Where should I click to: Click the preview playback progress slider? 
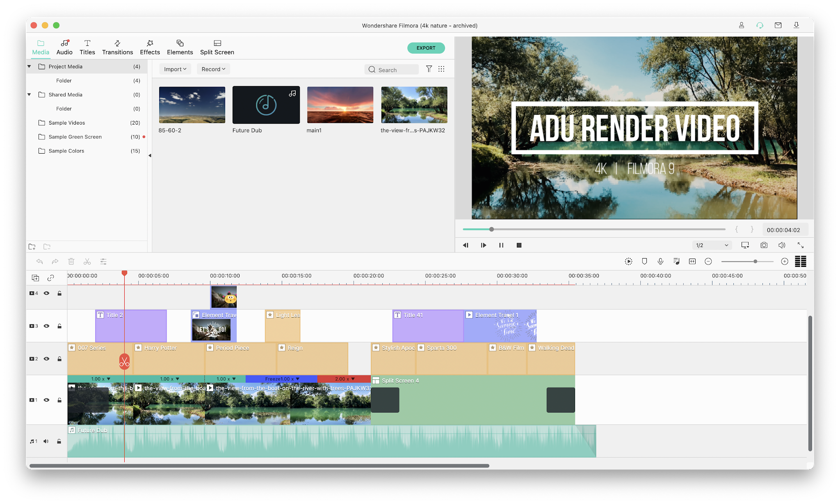coord(594,229)
